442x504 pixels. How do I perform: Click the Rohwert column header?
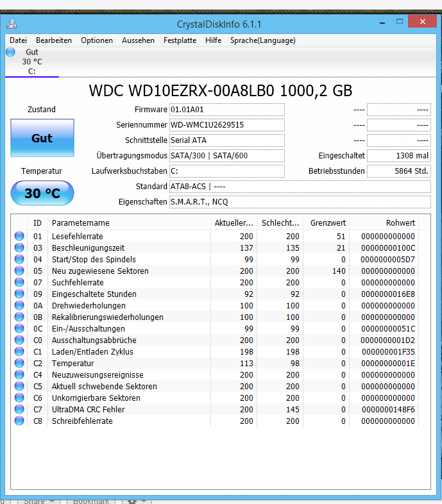(384, 223)
